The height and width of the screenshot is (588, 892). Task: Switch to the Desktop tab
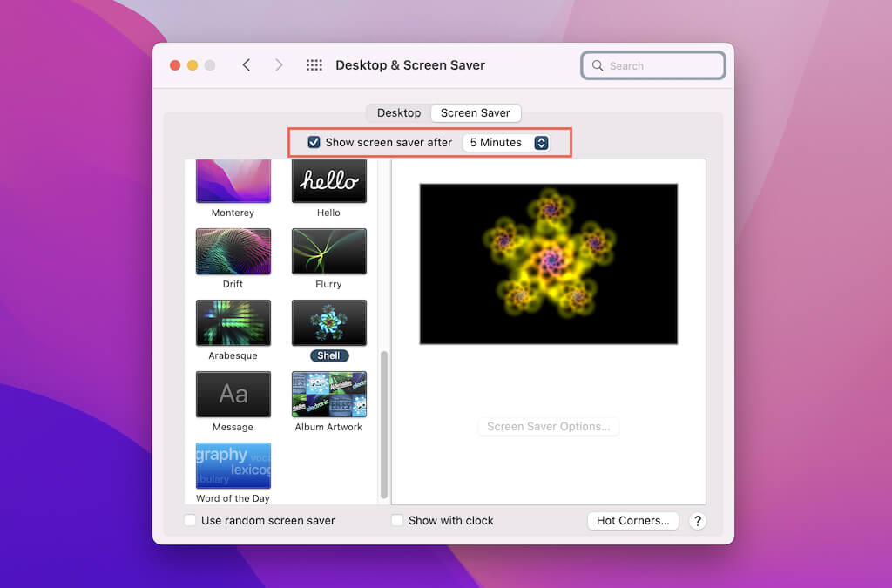pyautogui.click(x=398, y=113)
